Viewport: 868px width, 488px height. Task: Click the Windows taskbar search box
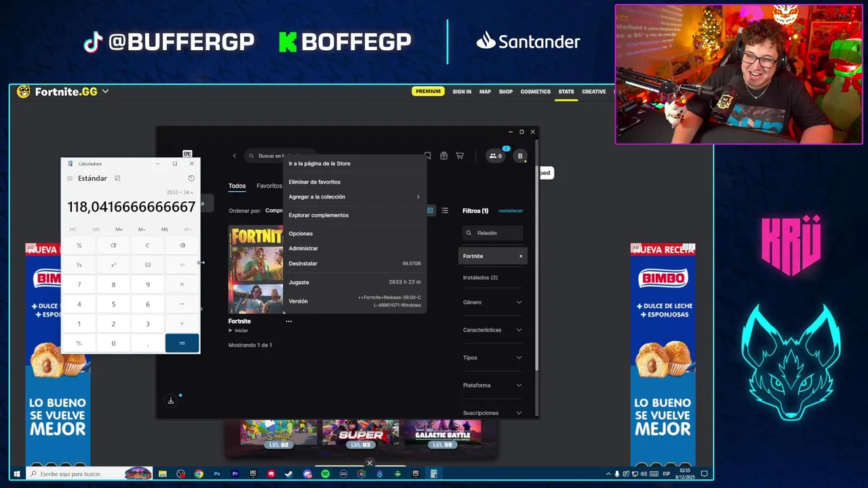coord(90,474)
